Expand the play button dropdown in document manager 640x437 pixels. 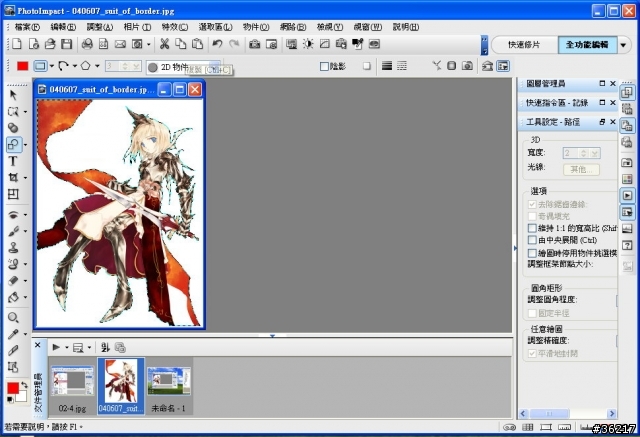coord(67,348)
